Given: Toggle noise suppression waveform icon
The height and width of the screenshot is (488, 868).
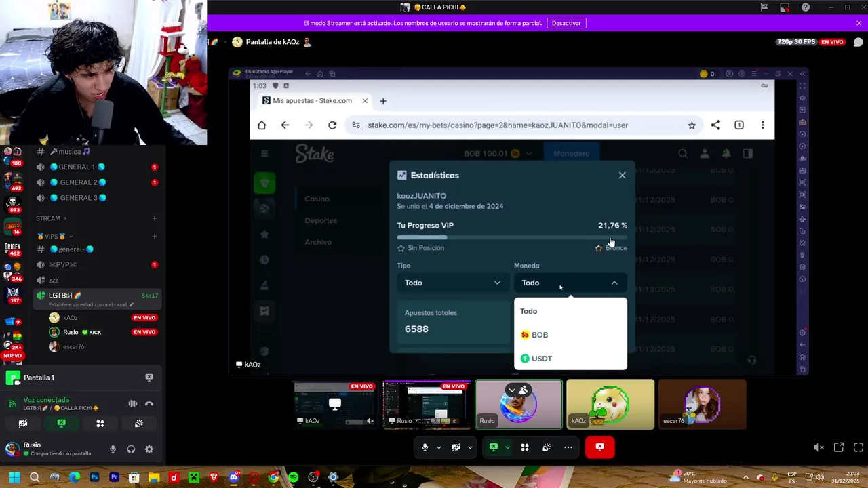Looking at the screenshot, I should 133,403.
